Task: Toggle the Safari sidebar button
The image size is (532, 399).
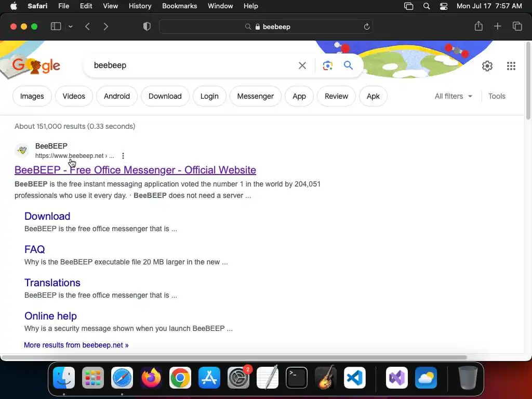Action: (x=56, y=26)
